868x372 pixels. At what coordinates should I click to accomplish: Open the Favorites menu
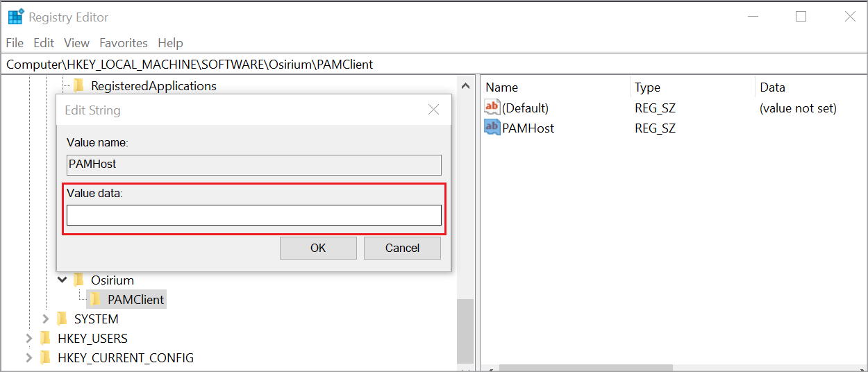tap(124, 42)
